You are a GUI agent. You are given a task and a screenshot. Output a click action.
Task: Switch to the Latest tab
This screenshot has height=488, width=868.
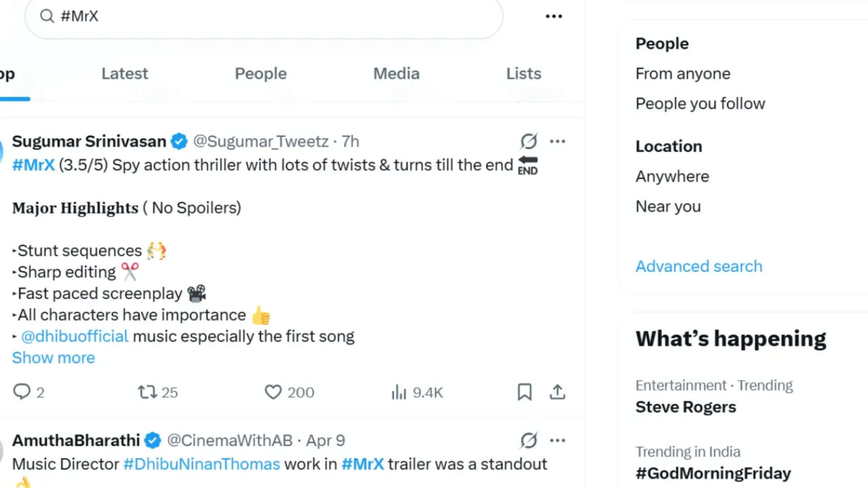(125, 74)
